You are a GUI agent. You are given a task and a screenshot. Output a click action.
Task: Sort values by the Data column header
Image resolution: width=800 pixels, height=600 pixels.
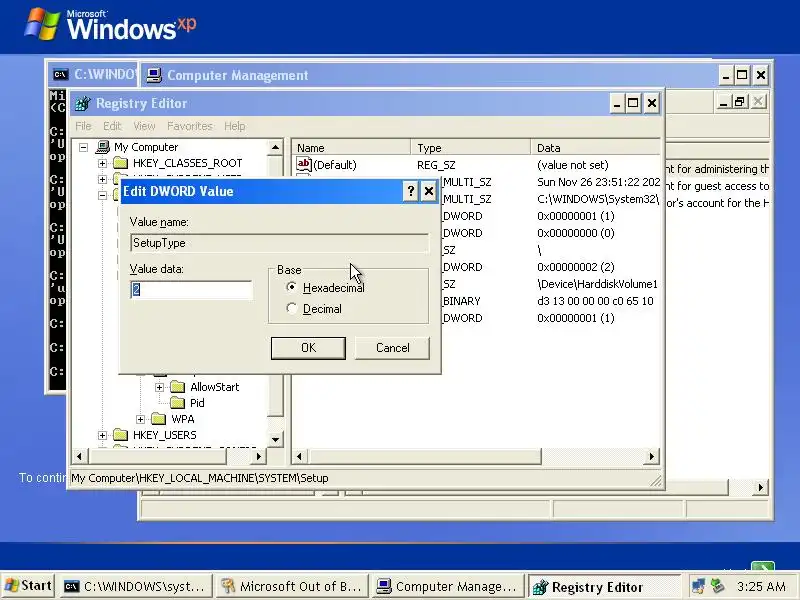pyautogui.click(x=596, y=148)
